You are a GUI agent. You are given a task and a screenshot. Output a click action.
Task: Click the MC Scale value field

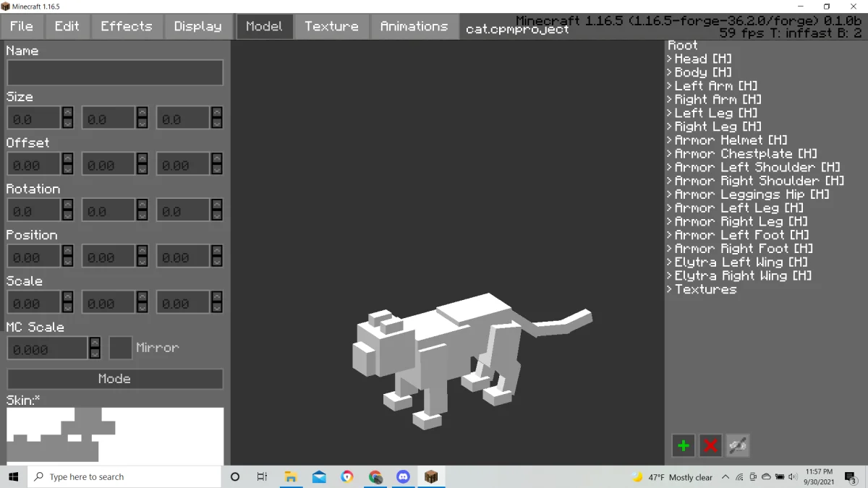48,348
